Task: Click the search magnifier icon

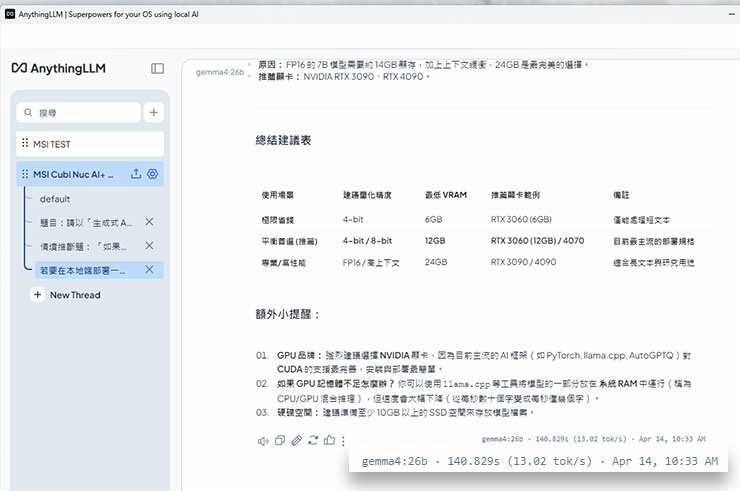Action: point(28,112)
